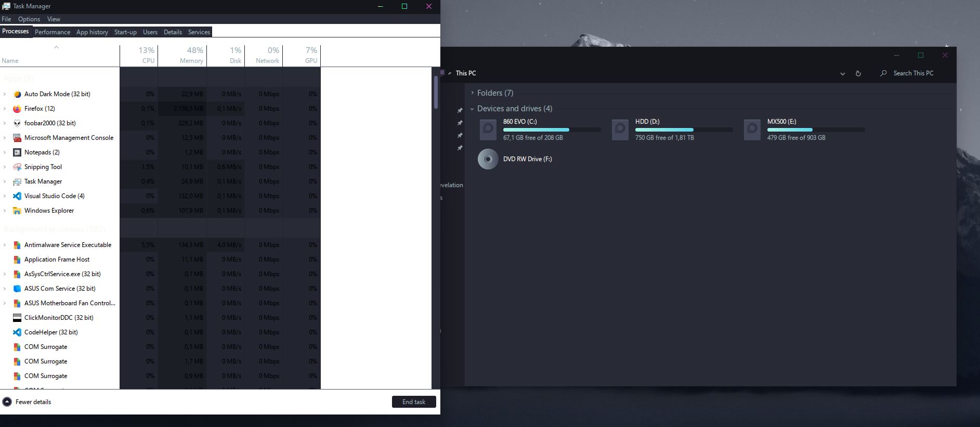Click the ClickMonitorDDC icon
The image size is (980, 427).
tap(17, 318)
